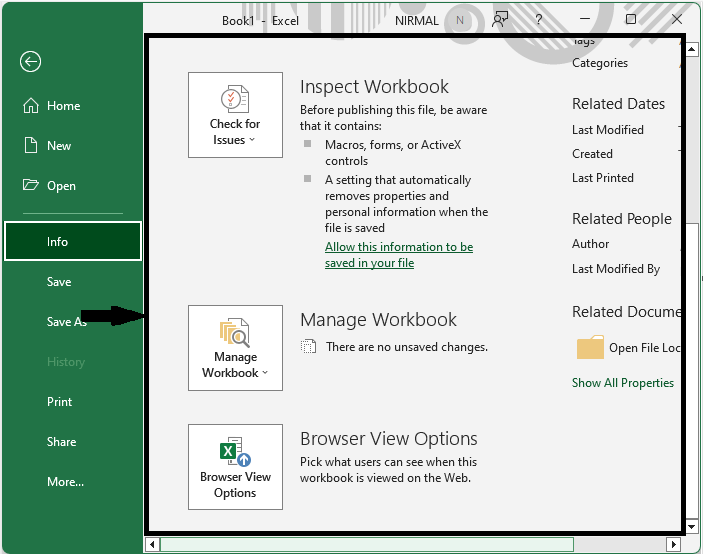Maximize the Excel window
This screenshot has height=554, width=703.
point(630,19)
